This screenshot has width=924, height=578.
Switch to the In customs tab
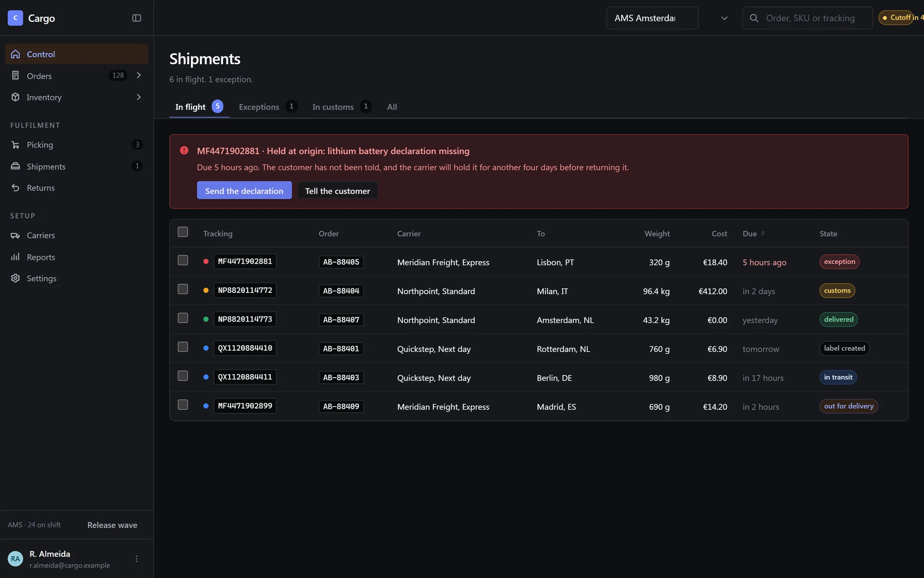pyautogui.click(x=341, y=107)
